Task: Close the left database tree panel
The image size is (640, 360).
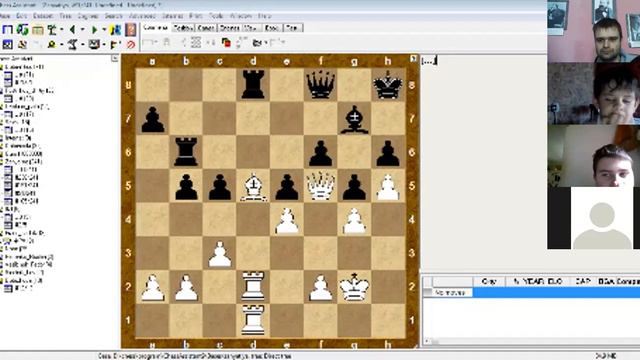Action: click(115, 59)
